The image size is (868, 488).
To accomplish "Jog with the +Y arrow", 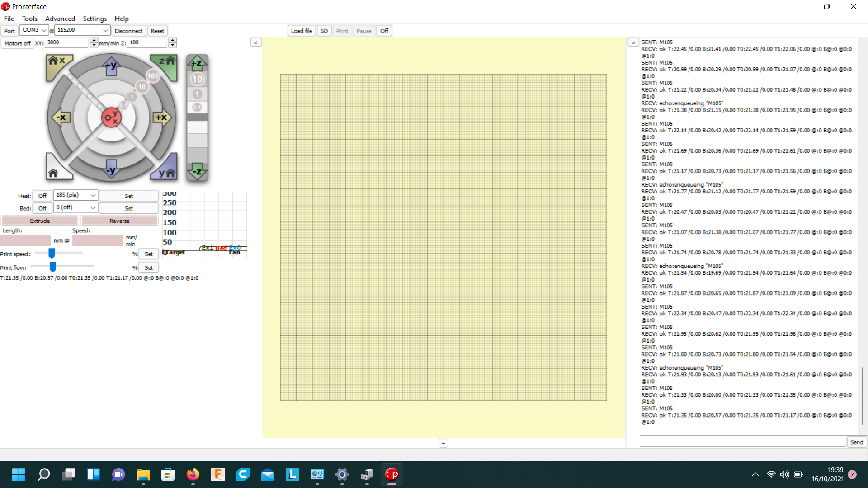I will [111, 66].
